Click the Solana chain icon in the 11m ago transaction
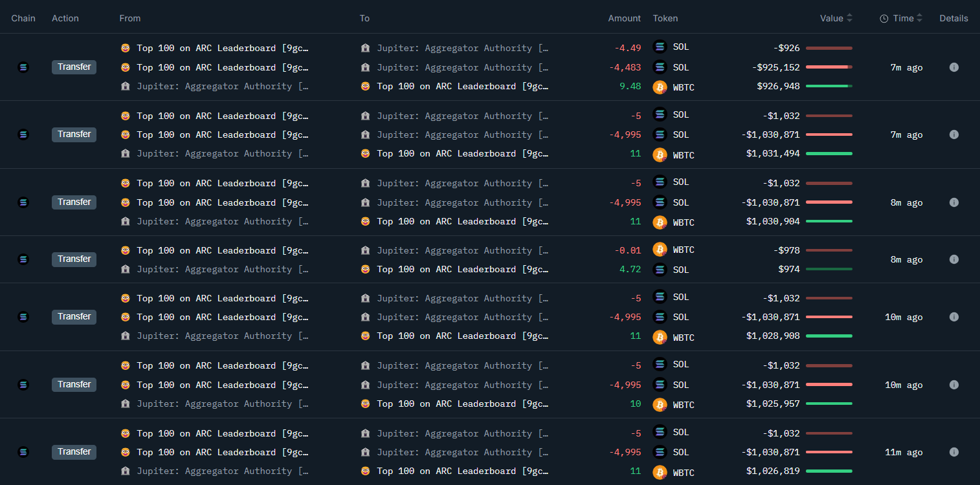The height and width of the screenshot is (485, 980). 23,452
